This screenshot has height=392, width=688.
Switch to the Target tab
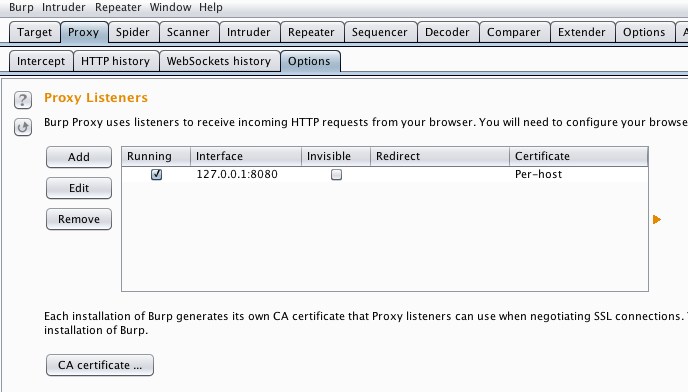click(x=35, y=32)
